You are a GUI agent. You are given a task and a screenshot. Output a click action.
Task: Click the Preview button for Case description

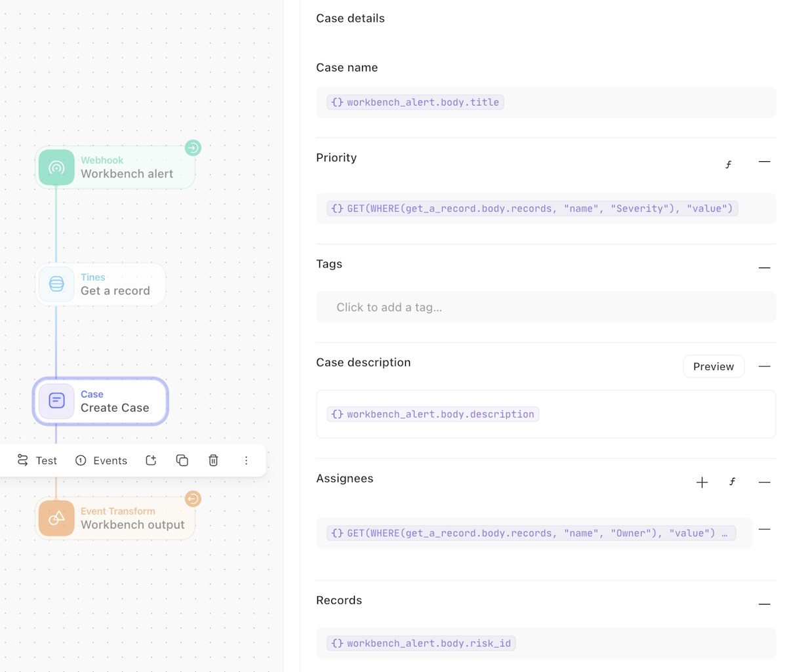point(713,366)
